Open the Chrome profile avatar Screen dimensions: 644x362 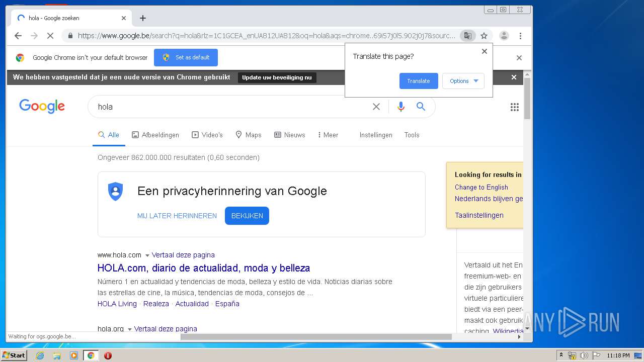[504, 36]
